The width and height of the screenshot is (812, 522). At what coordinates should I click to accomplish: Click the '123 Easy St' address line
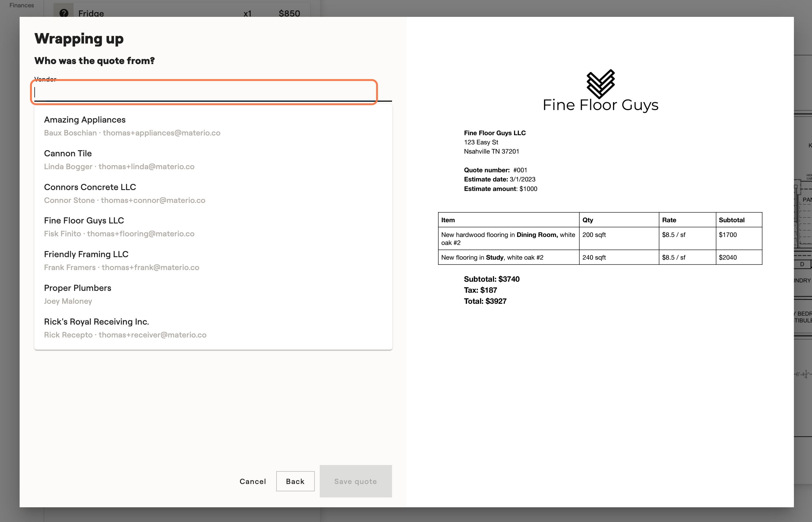[x=481, y=142]
